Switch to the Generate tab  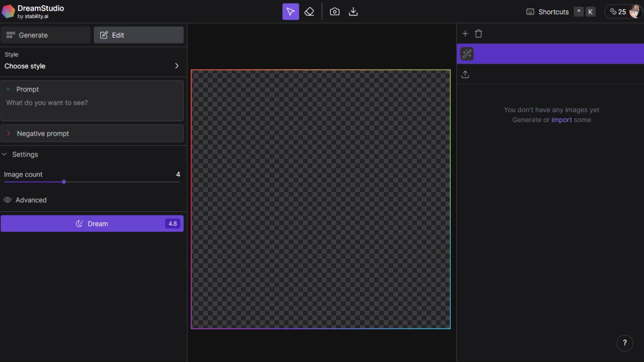click(x=45, y=35)
